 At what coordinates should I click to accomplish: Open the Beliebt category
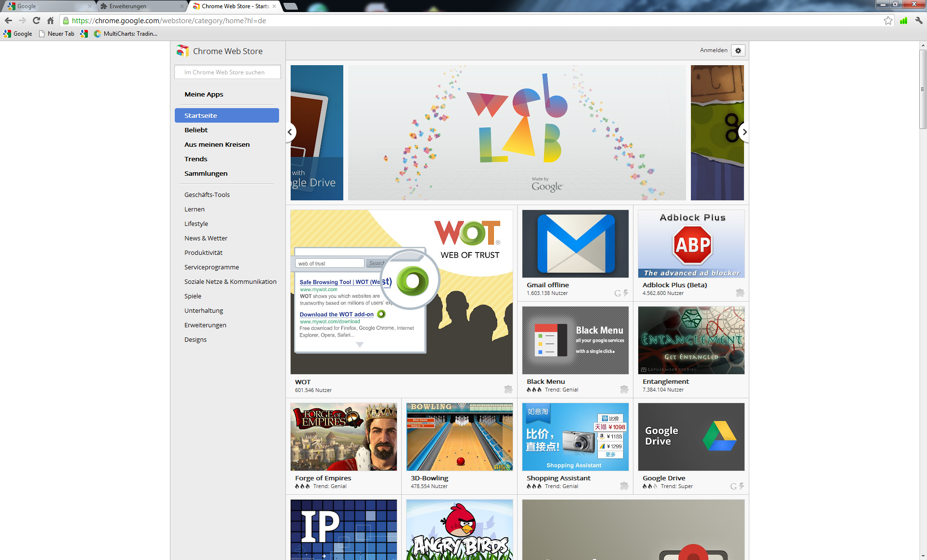click(x=196, y=130)
